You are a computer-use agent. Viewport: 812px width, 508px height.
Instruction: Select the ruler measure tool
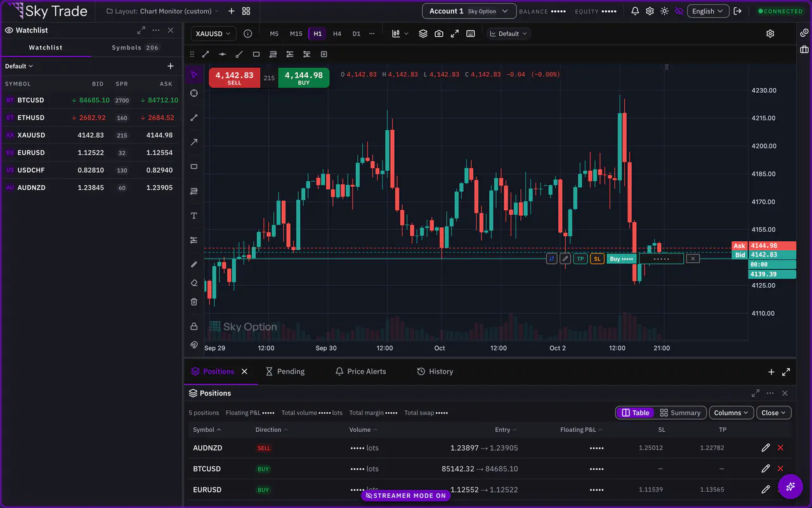194,264
